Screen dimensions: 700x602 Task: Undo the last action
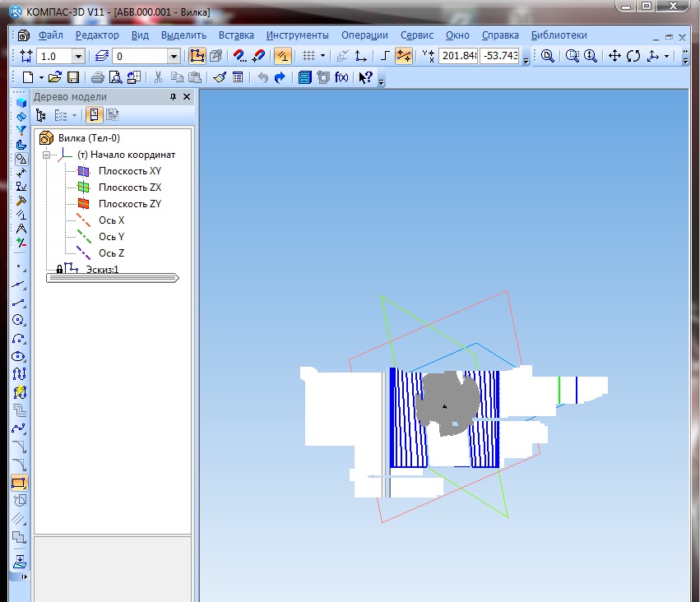point(262,77)
